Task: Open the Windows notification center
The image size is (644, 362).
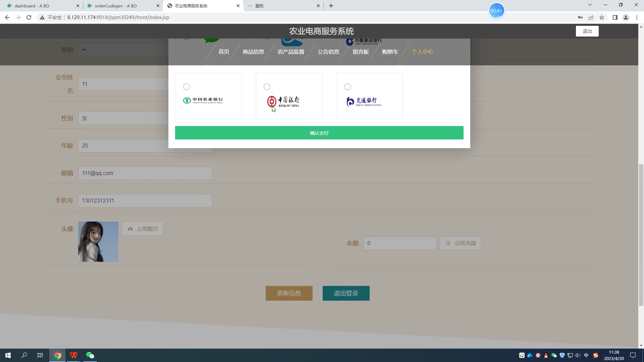Action: 633,355
